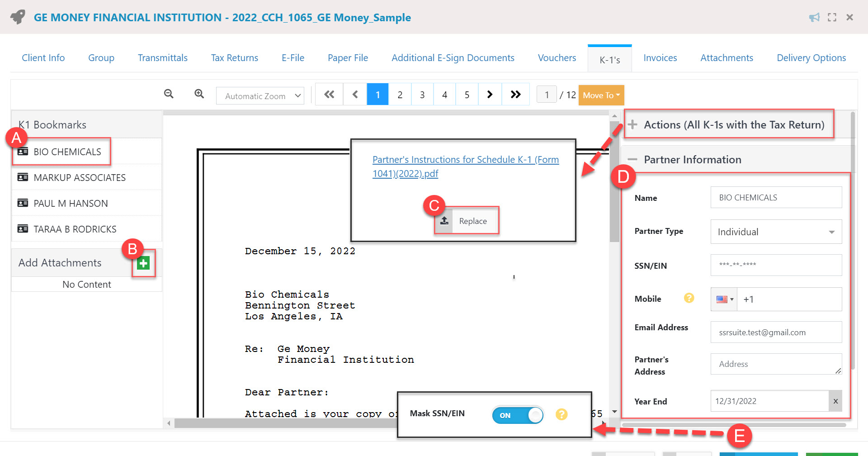Click help icon next to Mask SSN/EIN
The width and height of the screenshot is (868, 456).
tap(561, 414)
